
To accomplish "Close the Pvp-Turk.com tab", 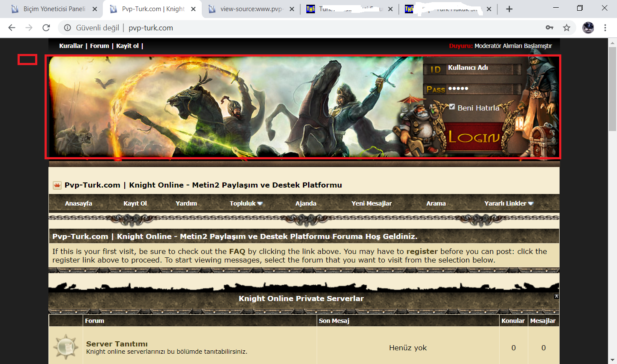I will (x=193, y=9).
